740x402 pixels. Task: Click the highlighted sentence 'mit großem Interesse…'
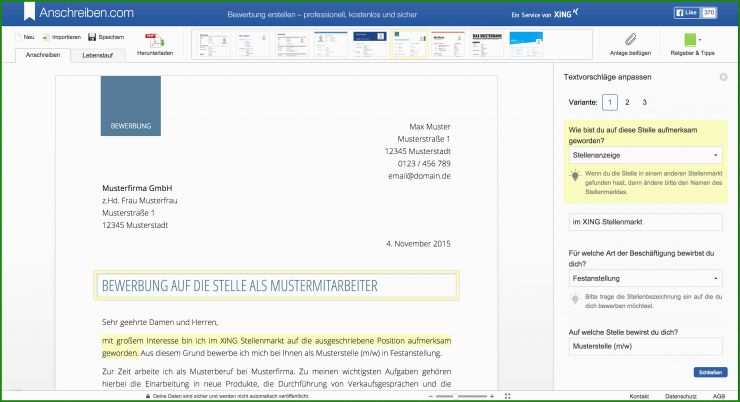pos(276,346)
